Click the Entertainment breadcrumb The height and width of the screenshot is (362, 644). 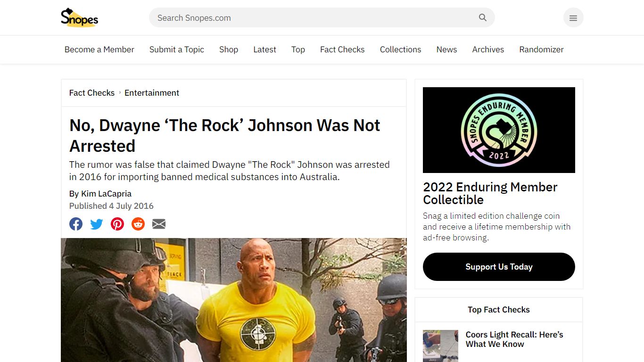pos(152,93)
